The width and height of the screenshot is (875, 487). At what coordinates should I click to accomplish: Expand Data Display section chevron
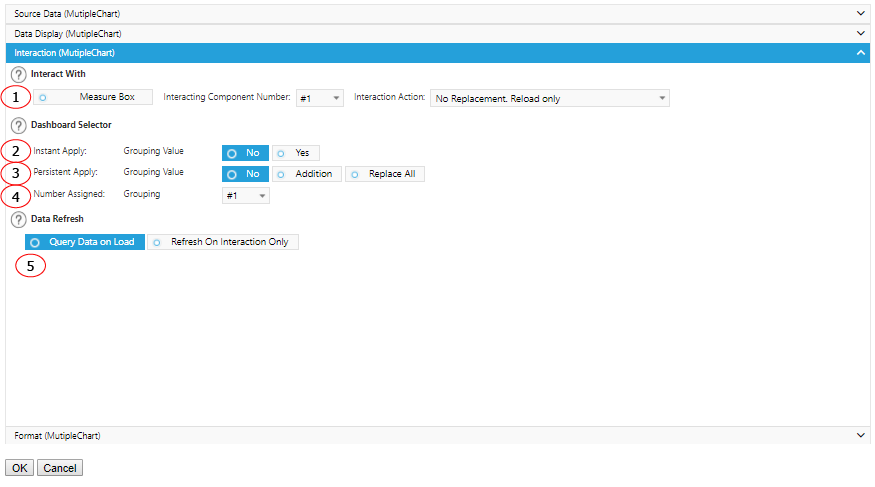point(861,33)
